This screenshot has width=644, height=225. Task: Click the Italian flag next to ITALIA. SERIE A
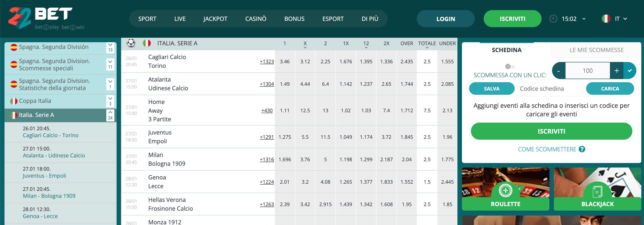[147, 43]
